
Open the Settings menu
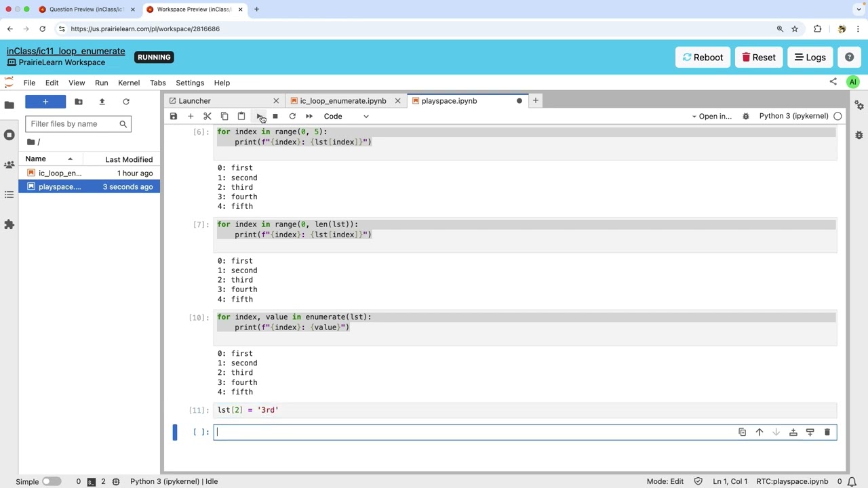[190, 83]
